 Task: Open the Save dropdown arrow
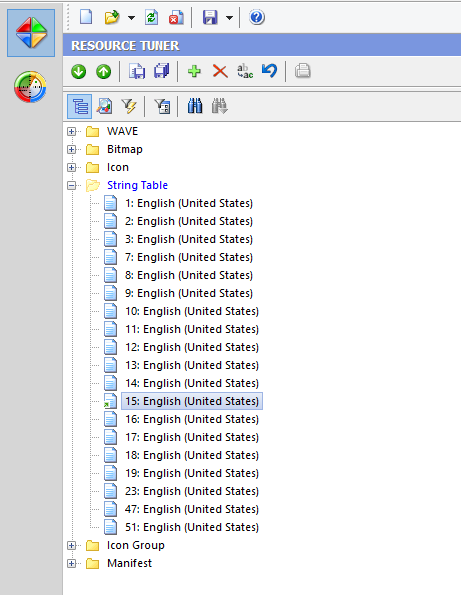click(x=229, y=17)
